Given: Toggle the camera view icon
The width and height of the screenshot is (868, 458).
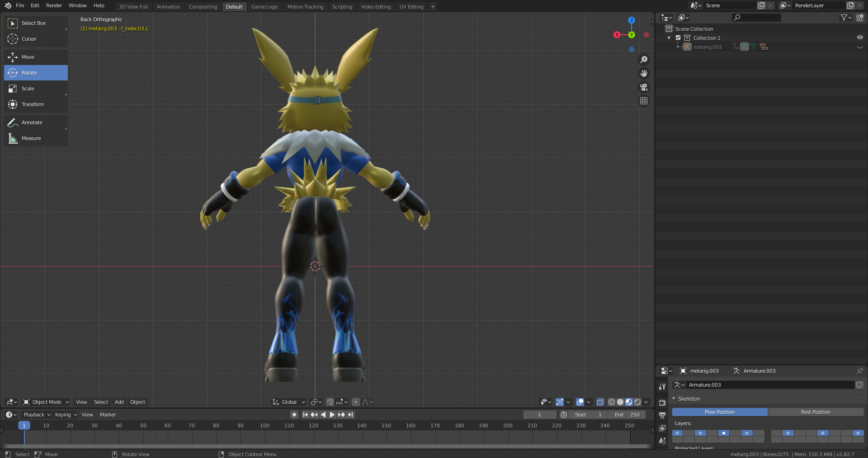Looking at the screenshot, I should pyautogui.click(x=644, y=87).
